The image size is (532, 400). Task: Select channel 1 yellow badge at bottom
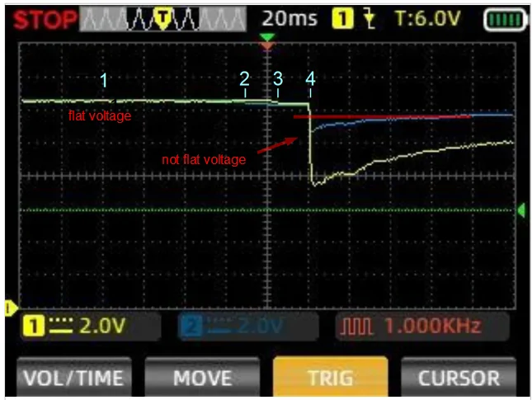[x=33, y=326]
